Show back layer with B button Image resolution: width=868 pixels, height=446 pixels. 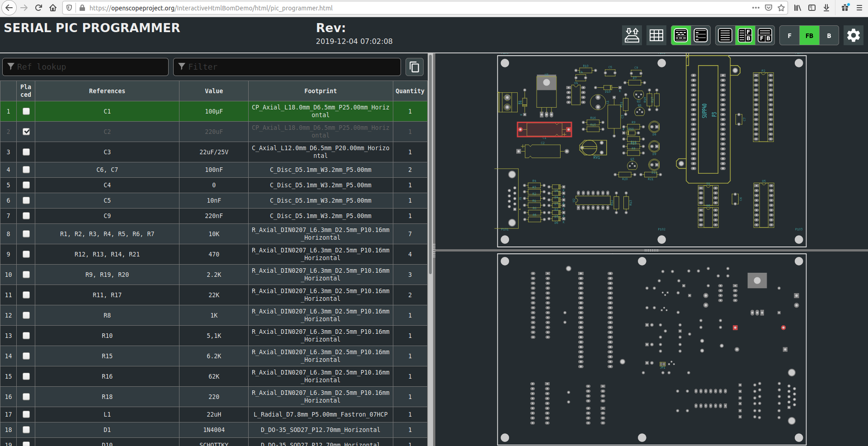coord(829,35)
